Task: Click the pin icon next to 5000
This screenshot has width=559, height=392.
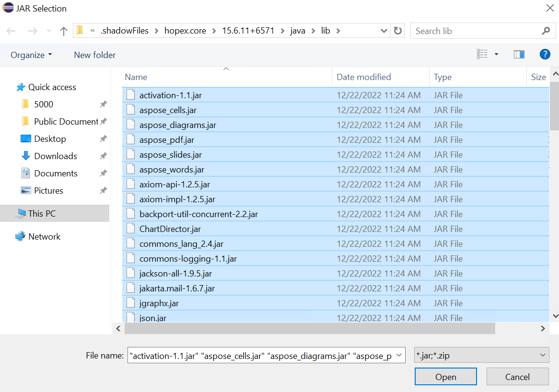Action: [x=104, y=104]
